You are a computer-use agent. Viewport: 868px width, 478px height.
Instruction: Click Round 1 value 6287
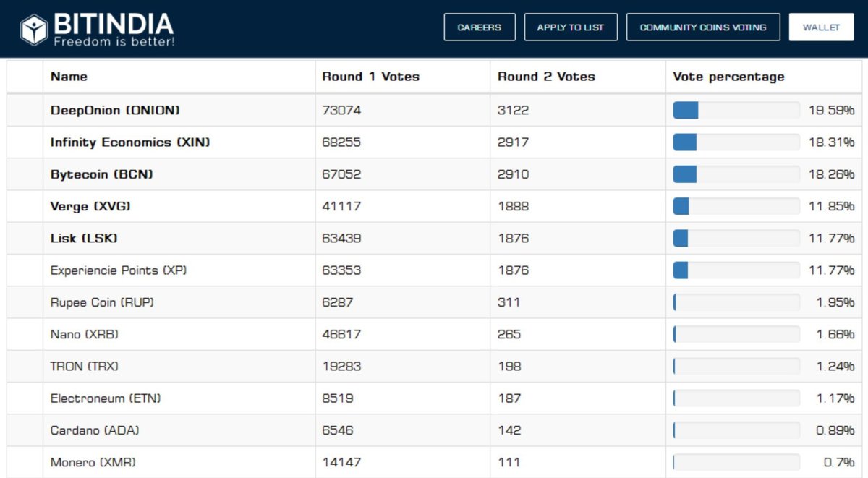pyautogui.click(x=338, y=302)
